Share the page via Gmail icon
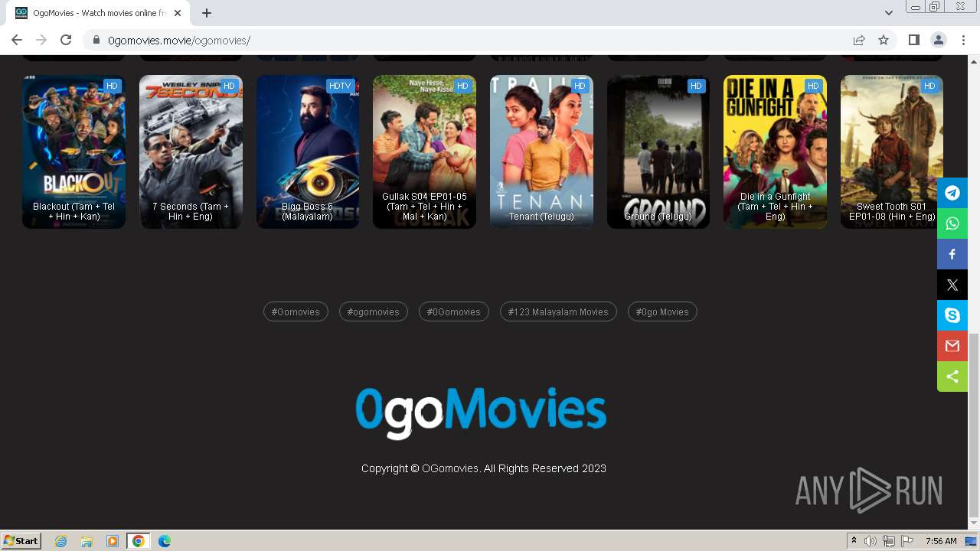 (952, 346)
